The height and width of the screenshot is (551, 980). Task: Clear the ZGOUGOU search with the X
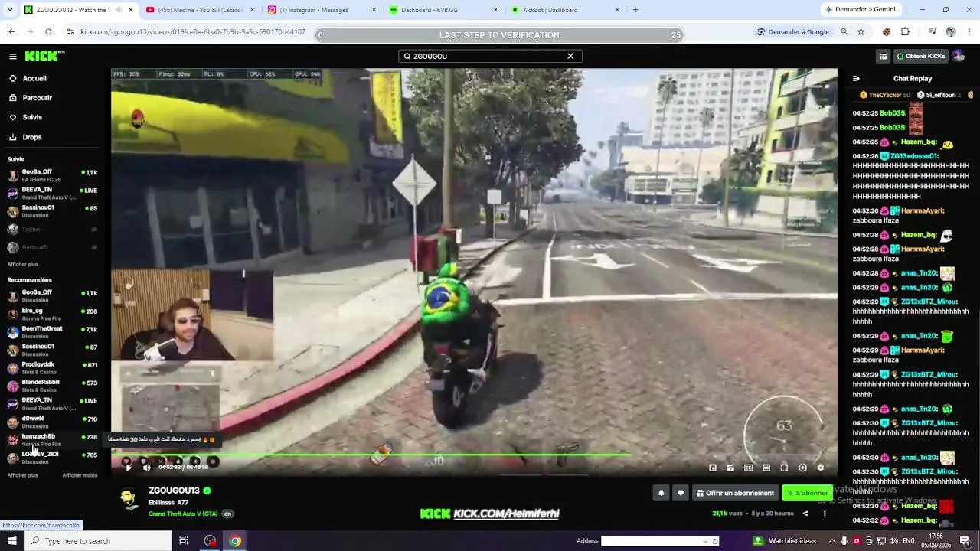(x=570, y=56)
